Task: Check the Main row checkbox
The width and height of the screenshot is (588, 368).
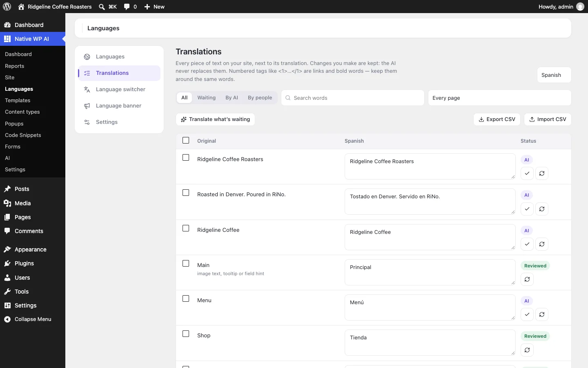Action: (186, 263)
